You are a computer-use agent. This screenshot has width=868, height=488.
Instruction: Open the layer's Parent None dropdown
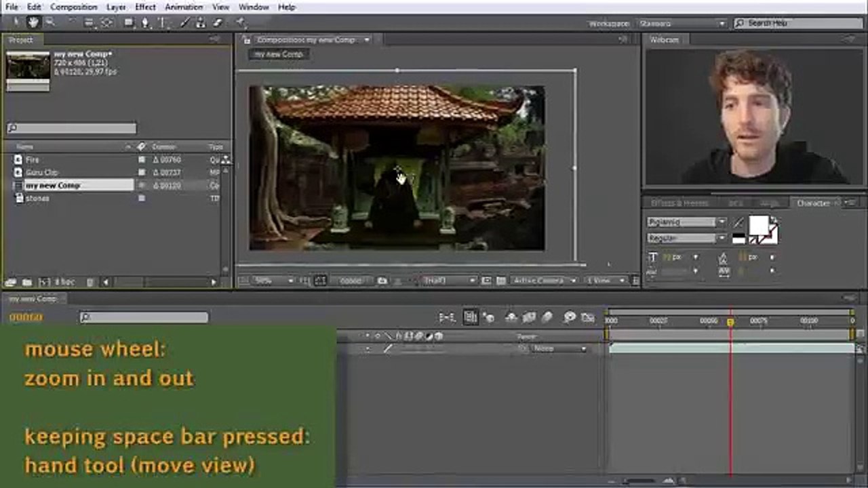(x=559, y=349)
